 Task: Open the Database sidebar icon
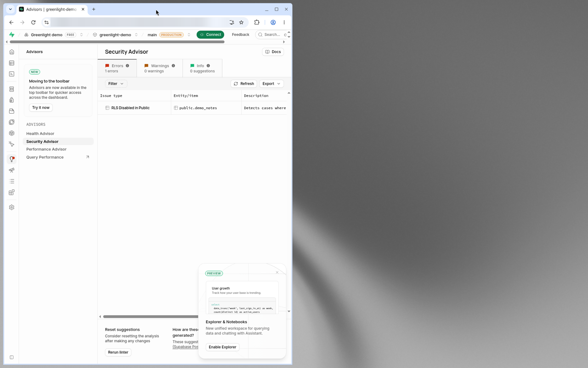click(12, 89)
